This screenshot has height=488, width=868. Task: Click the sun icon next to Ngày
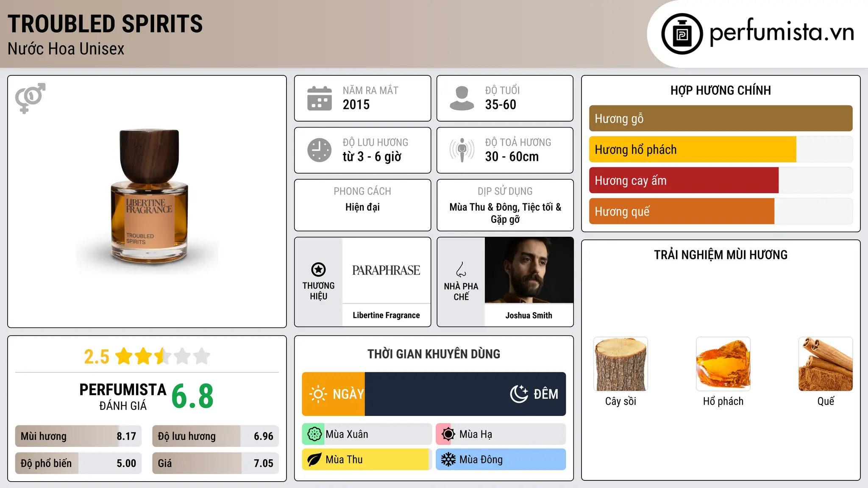pyautogui.click(x=318, y=394)
